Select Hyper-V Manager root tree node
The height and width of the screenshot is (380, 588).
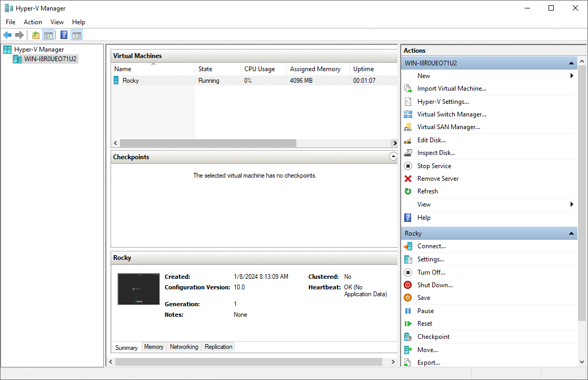click(39, 50)
